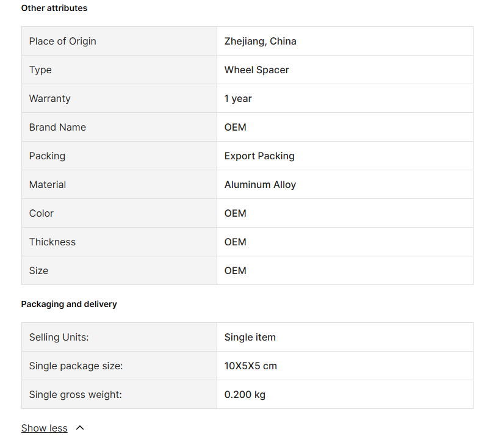Click the "Other attributes" heading
The height and width of the screenshot is (448, 501).
click(54, 8)
